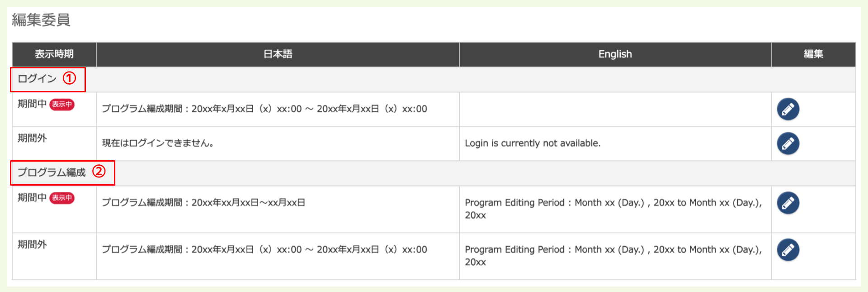Screen dimensions: 868x292
Task: Select the プログラム編成 section label
Action: click(52, 172)
